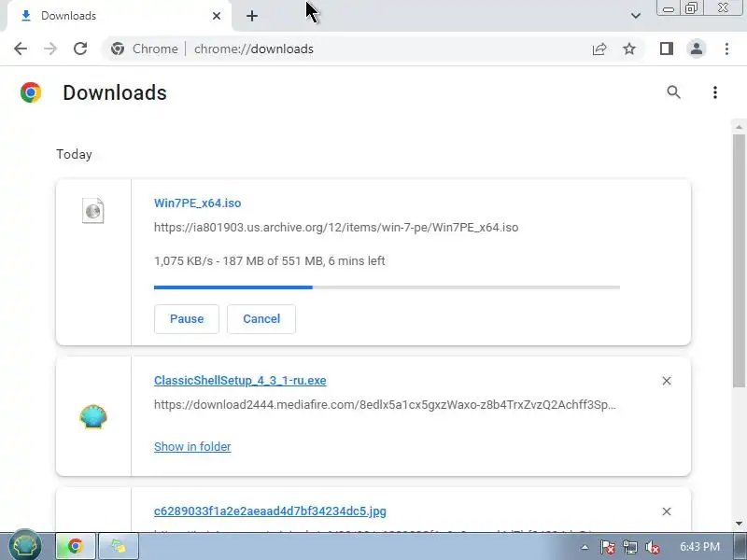Show ClassicShellSetup file in folder
747x560 pixels.
(192, 447)
